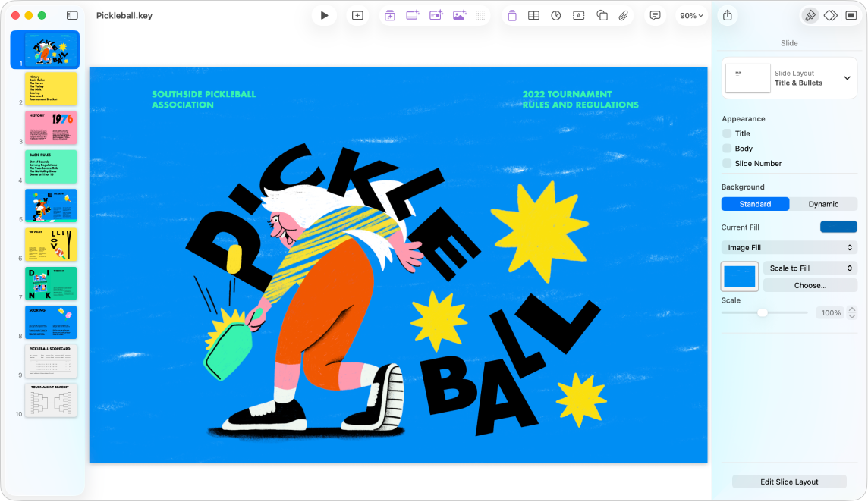Open the Image Fill type dropdown
The height and width of the screenshot is (502, 868).
(789, 247)
